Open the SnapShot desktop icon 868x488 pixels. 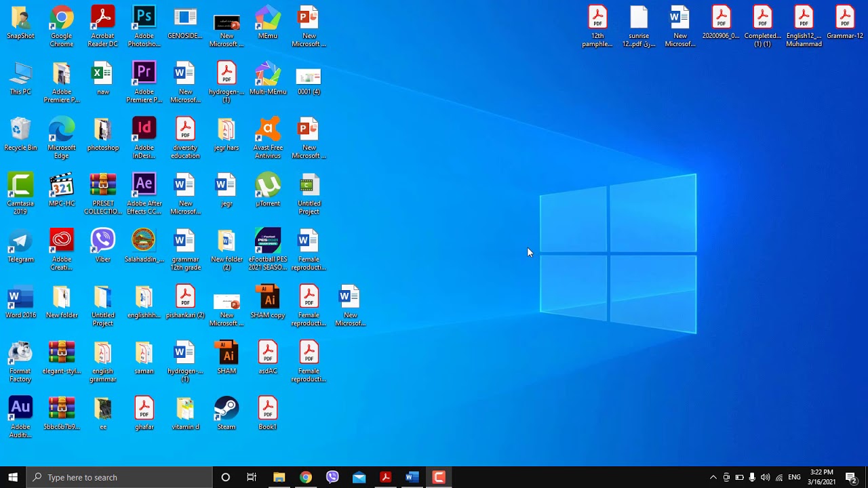click(20, 22)
